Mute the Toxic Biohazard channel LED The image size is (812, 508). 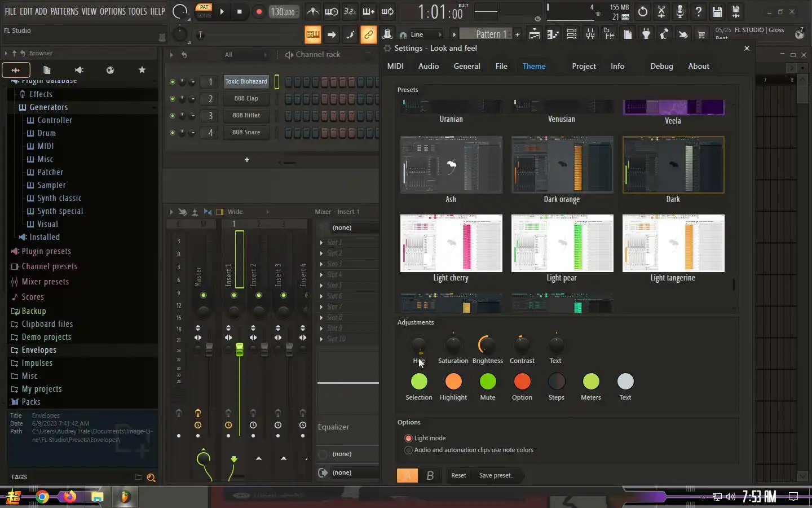pos(173,82)
